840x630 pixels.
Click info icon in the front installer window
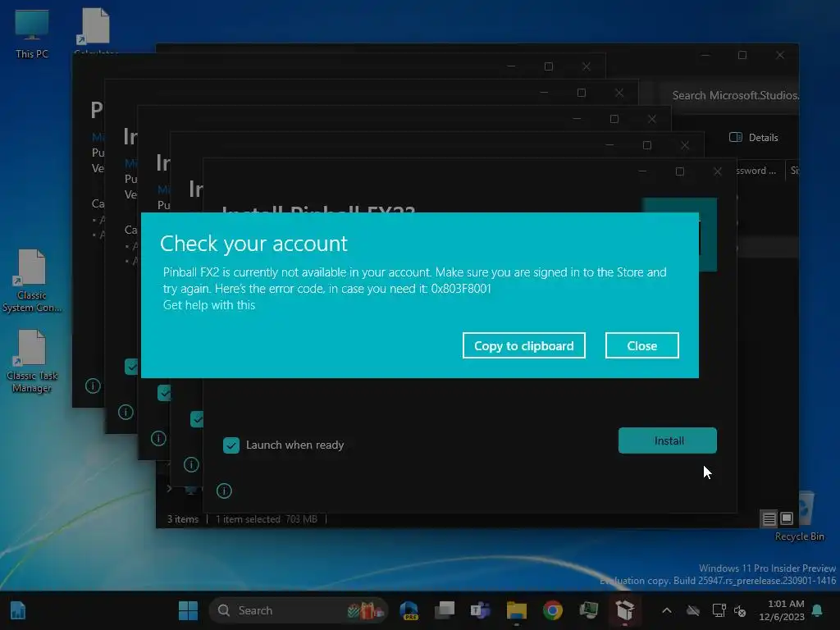pos(224,491)
